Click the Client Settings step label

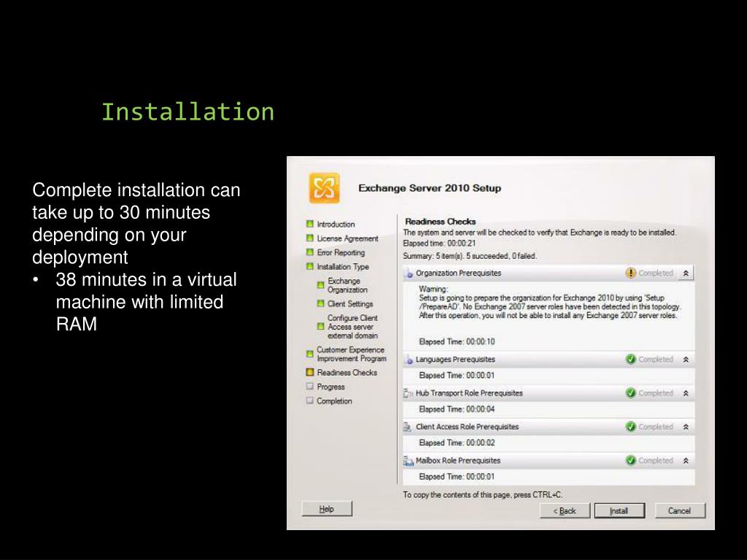click(x=350, y=304)
